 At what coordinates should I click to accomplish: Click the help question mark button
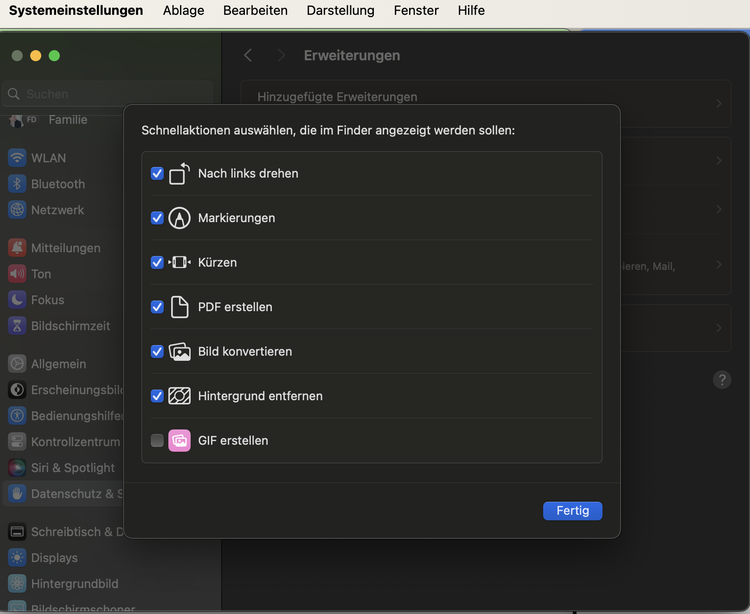722,380
